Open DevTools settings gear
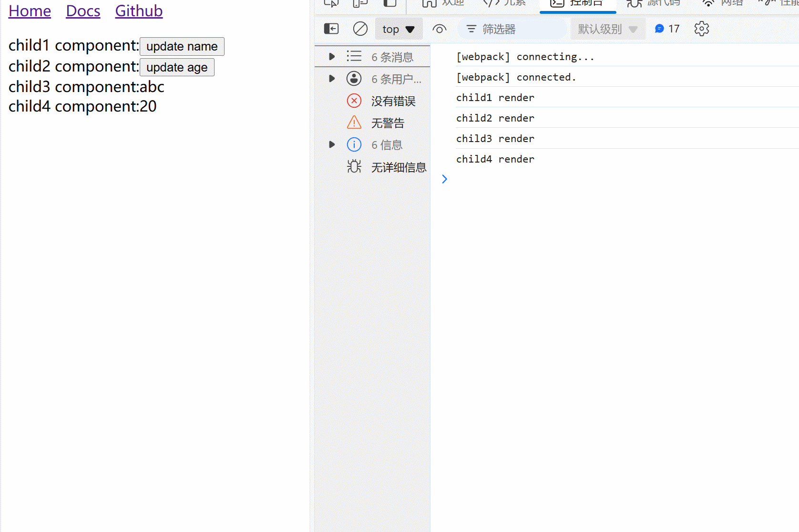The image size is (799, 532). point(701,29)
